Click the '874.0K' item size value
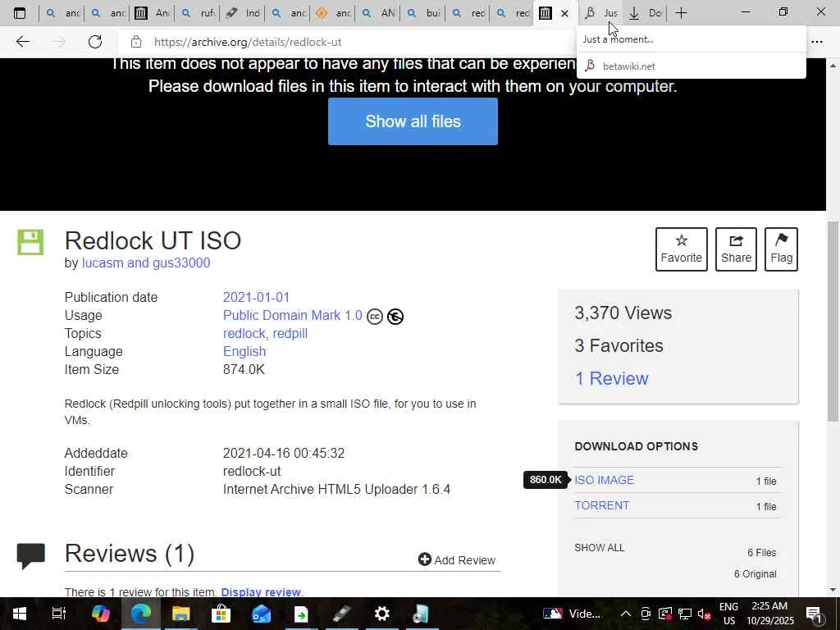The height and width of the screenshot is (630, 840). tap(244, 370)
